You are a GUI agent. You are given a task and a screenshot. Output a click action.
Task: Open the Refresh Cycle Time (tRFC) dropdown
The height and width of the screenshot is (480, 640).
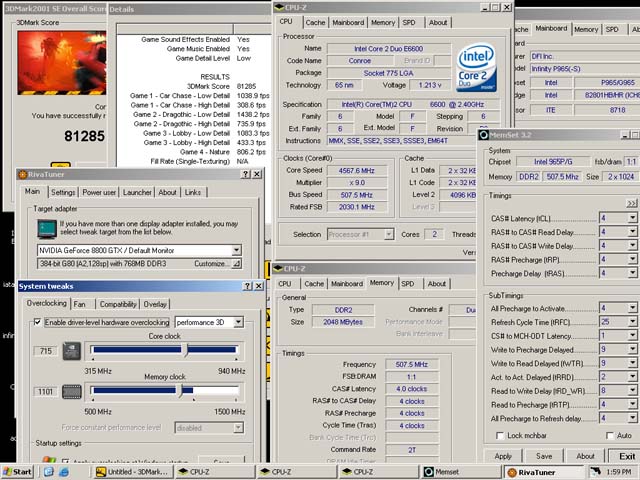click(x=632, y=322)
